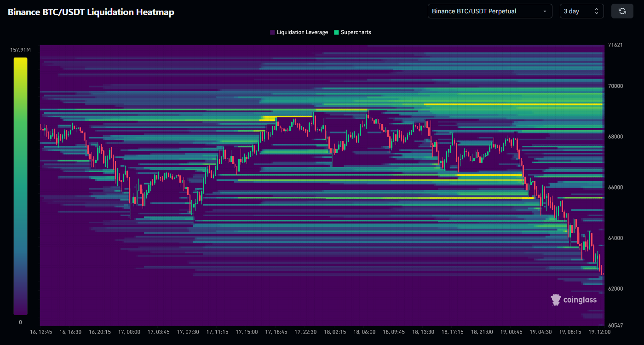Click the green Supercharts legend swatch
644x345 pixels.
336,32
